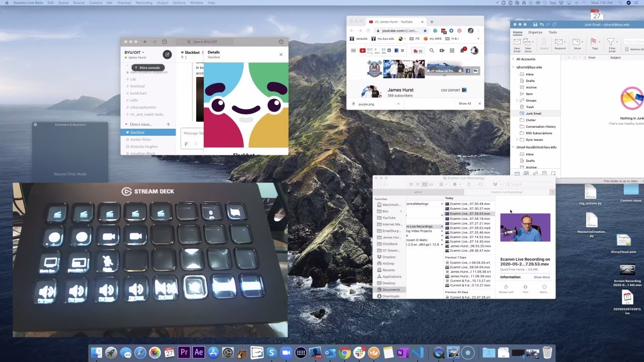
Task: Open the Recording menu in the menu bar
Action: pyautogui.click(x=144, y=3)
